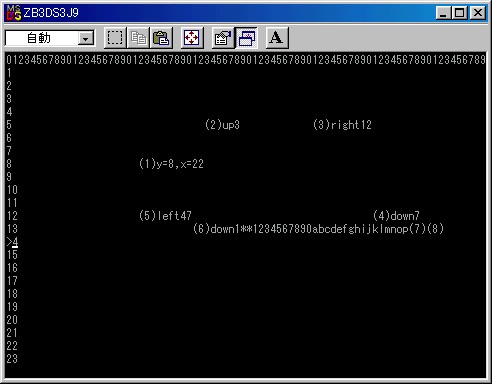Image resolution: width=492 pixels, height=384 pixels.
Task: Click the Copy toolbar icon
Action: coord(138,38)
